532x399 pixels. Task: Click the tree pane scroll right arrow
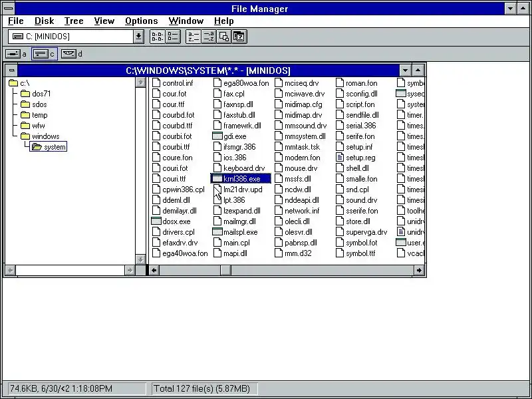(130, 271)
